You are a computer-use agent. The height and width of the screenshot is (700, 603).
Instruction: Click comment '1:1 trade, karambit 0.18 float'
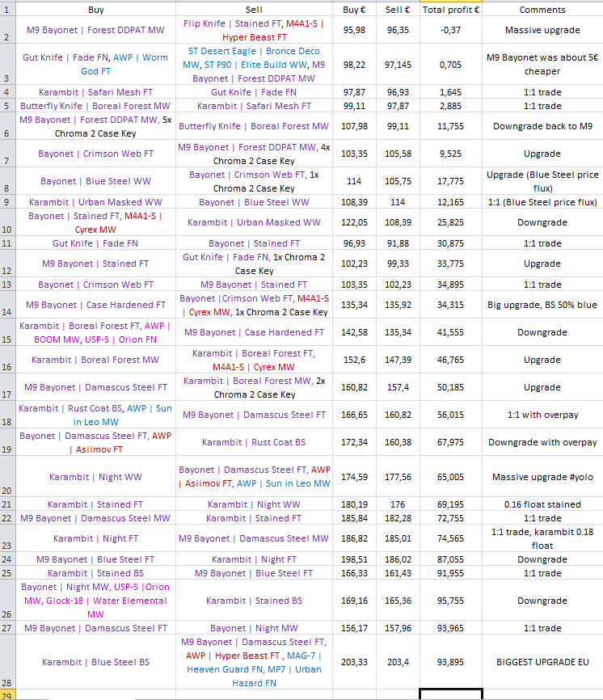(542, 539)
